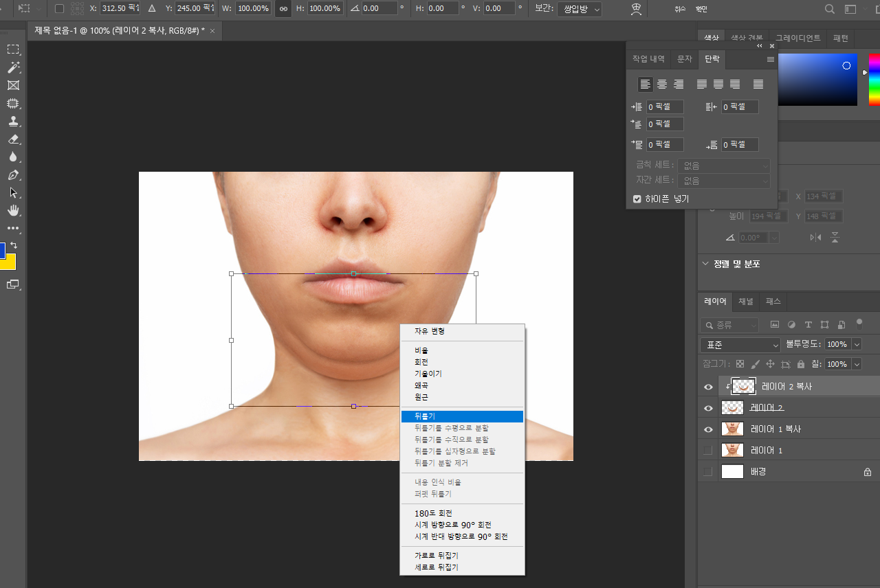880x588 pixels.
Task: Filter layers by type T icon
Action: point(808,324)
